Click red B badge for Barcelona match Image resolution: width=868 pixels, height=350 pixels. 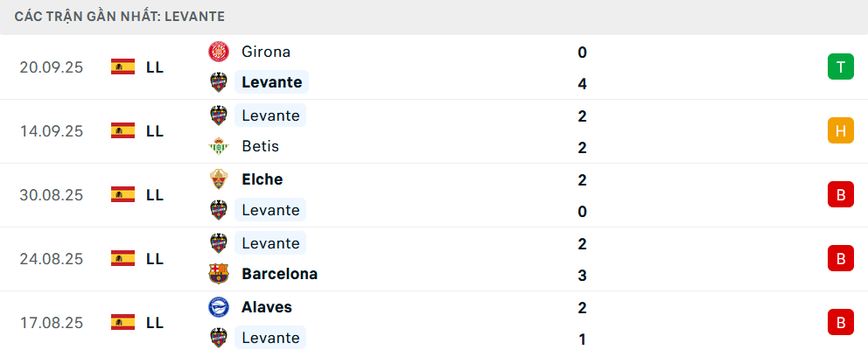click(x=840, y=258)
